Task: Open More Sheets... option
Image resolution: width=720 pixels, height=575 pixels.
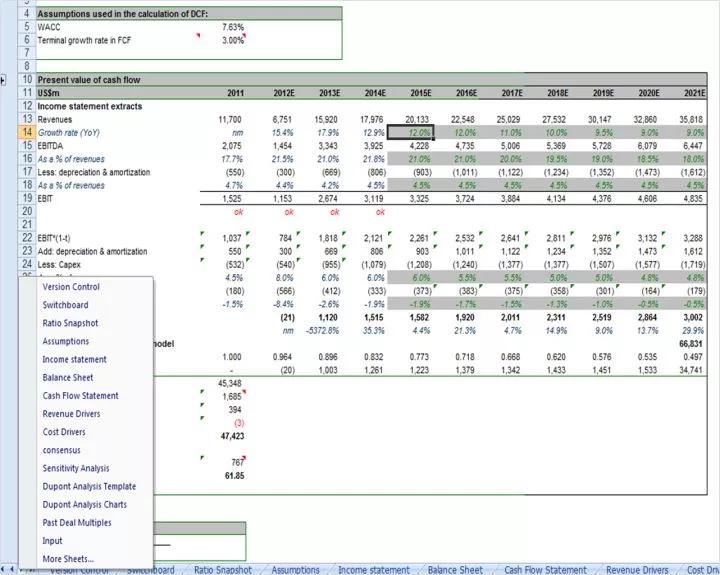Action: [x=68, y=559]
